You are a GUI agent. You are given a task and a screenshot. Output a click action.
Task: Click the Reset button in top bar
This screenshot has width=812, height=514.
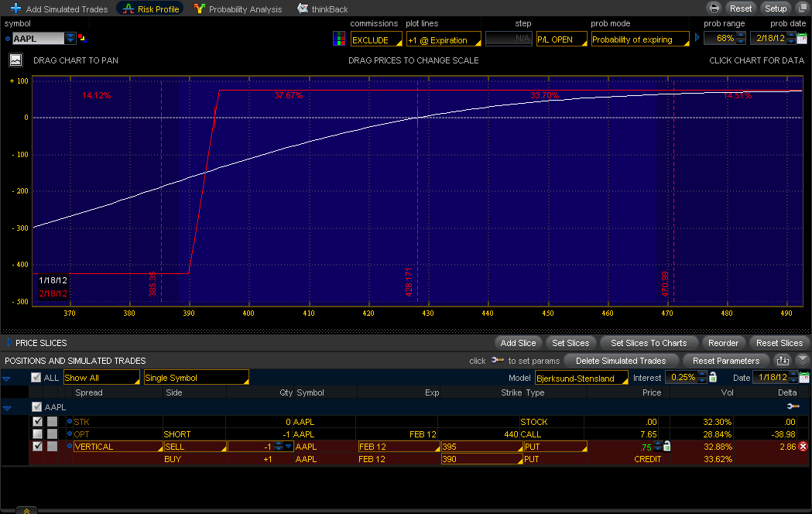[741, 9]
